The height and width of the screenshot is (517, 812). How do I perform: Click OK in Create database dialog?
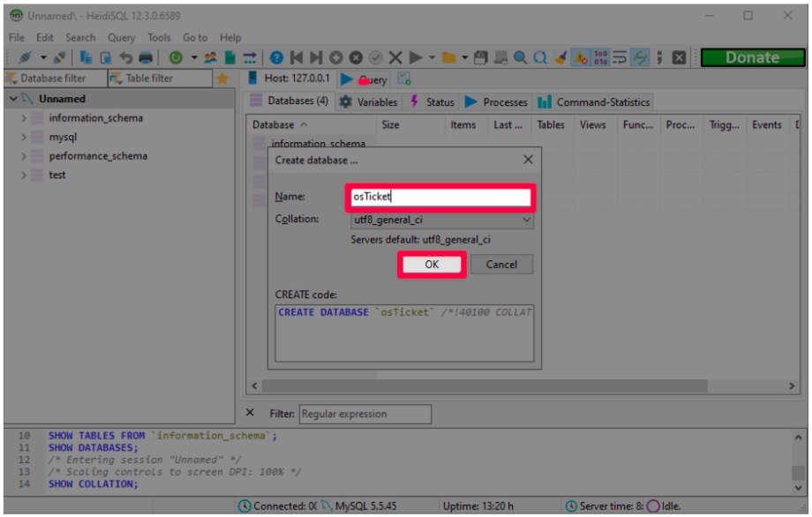[432, 265]
